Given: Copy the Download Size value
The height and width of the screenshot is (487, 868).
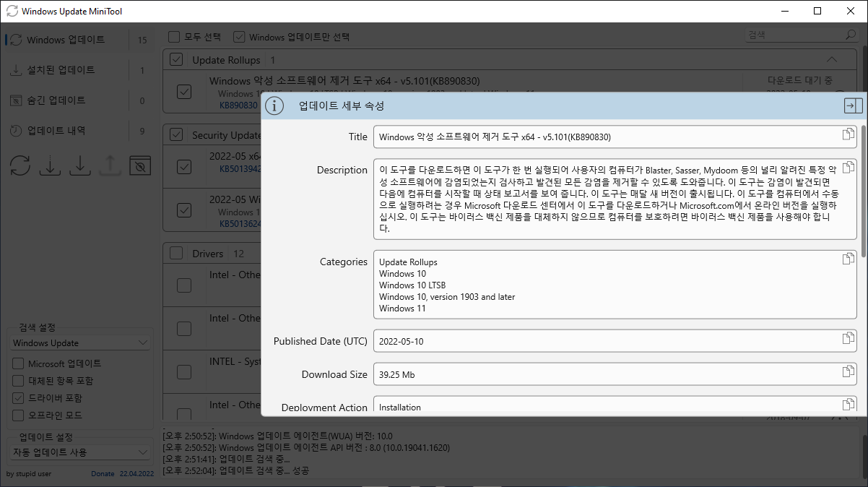Looking at the screenshot, I should [848, 371].
